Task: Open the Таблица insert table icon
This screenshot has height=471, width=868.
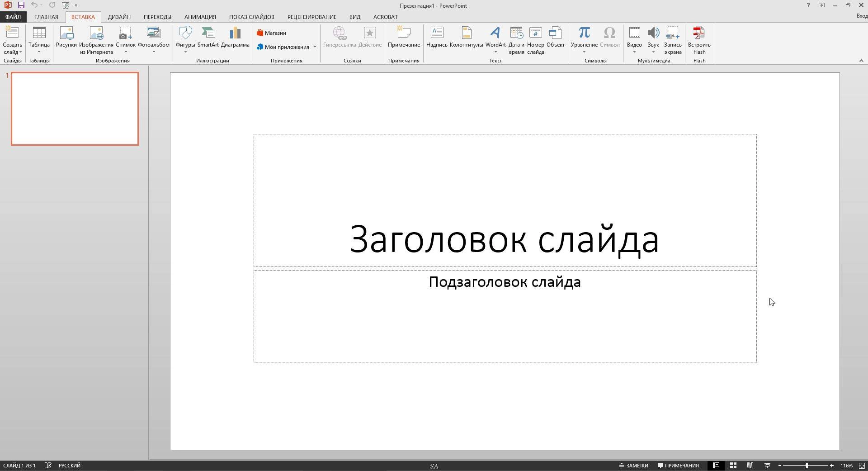Action: (39, 40)
